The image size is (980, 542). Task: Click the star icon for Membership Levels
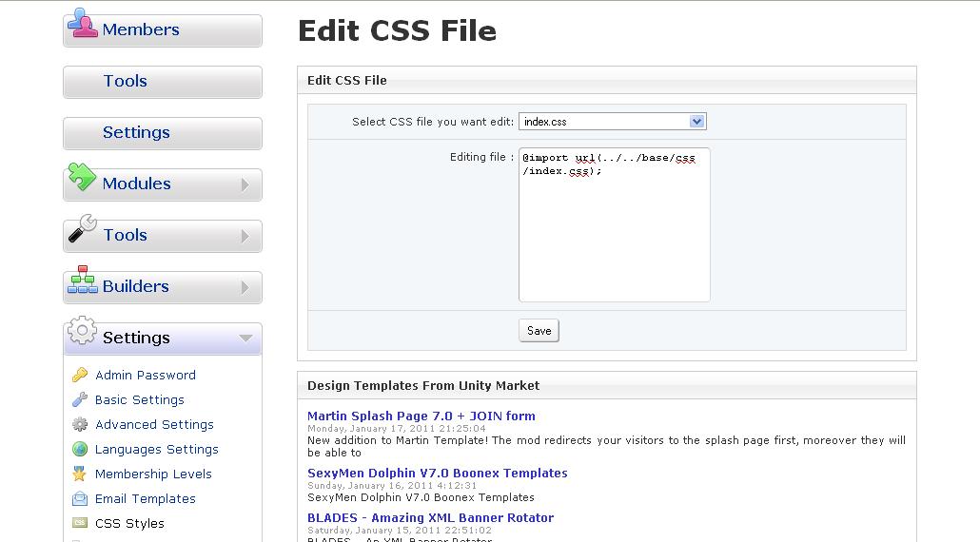pyautogui.click(x=80, y=474)
